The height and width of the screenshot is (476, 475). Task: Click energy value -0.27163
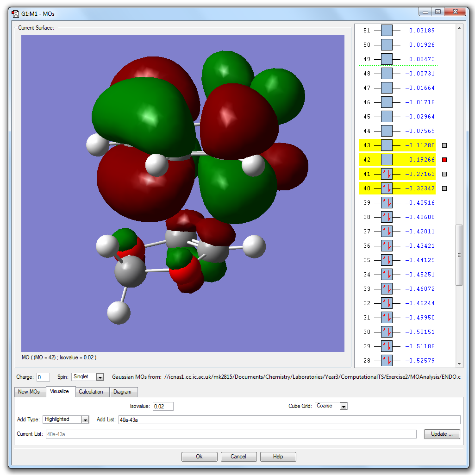tap(420, 174)
